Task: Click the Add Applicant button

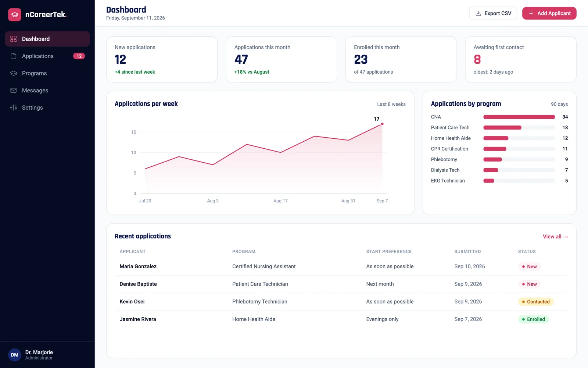Action: (x=549, y=13)
